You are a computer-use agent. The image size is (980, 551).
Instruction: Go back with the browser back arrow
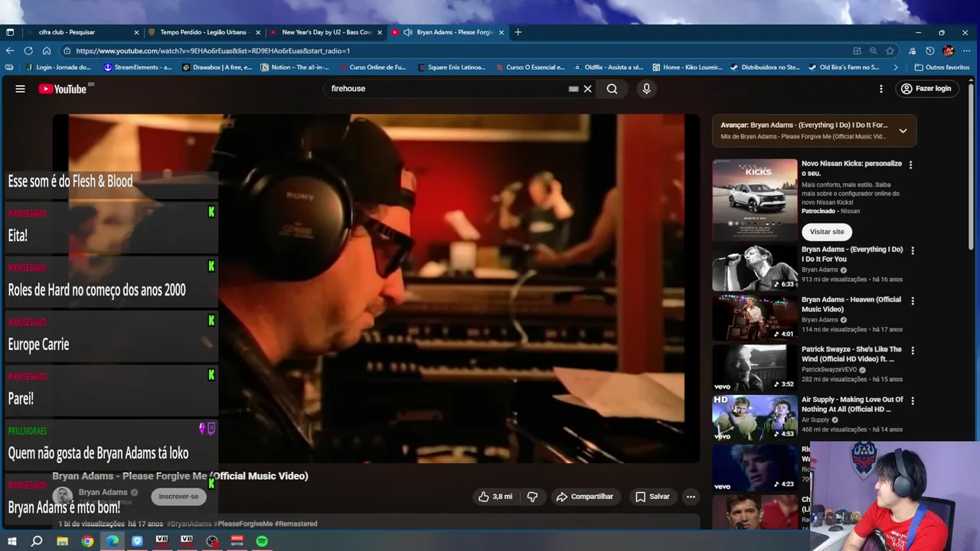[10, 51]
